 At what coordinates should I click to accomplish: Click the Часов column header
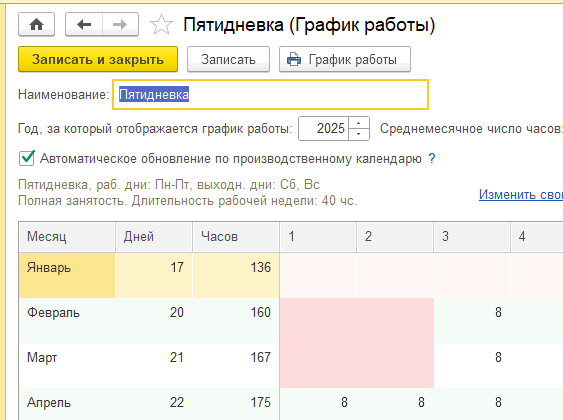tap(236, 237)
